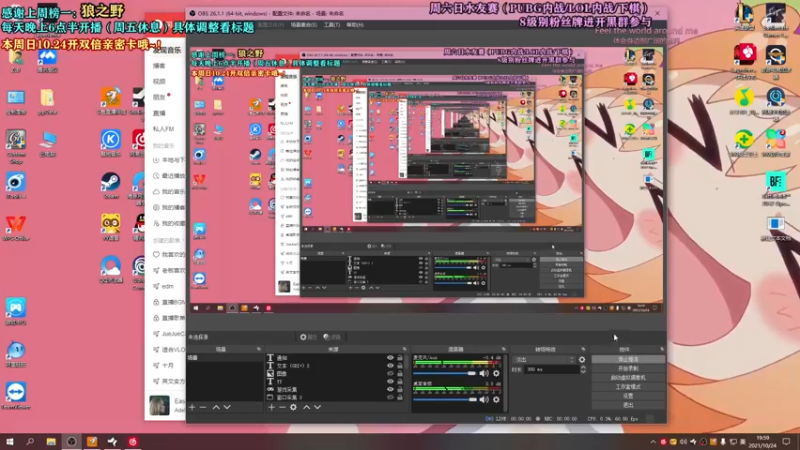Image resolution: width=800 pixels, height=450 pixels.
Task: Pop out the 来源 dock via header icon
Action: 405,349
